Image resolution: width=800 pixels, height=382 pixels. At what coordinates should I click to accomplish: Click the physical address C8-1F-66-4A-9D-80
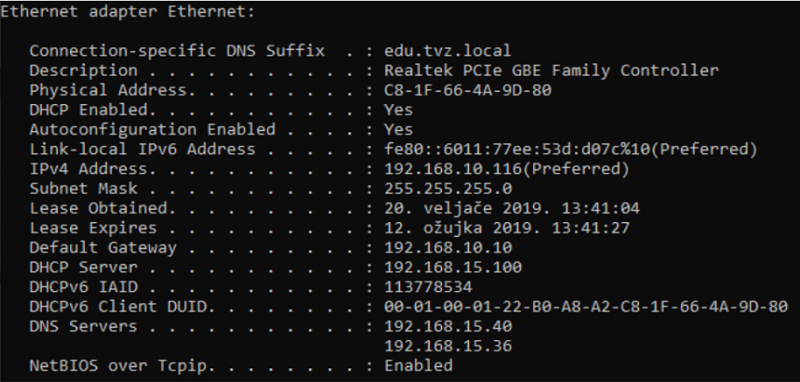468,90
